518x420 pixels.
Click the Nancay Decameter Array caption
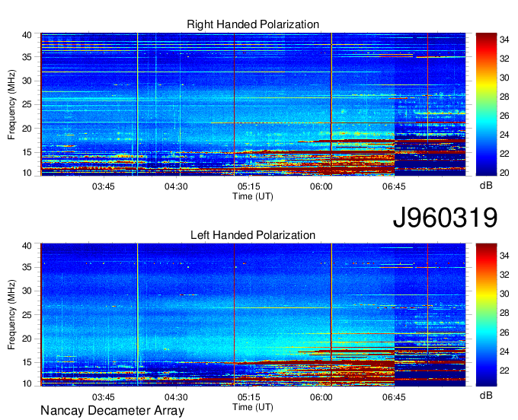coord(112,411)
